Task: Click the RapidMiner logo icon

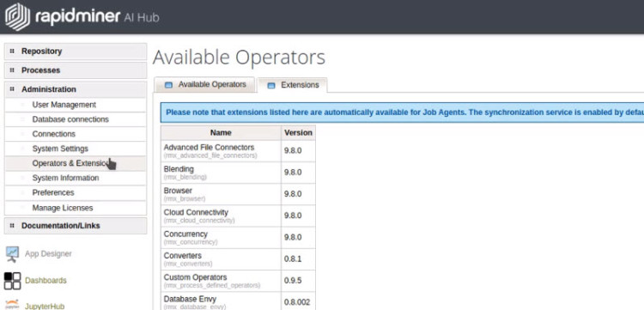Action: (x=17, y=17)
